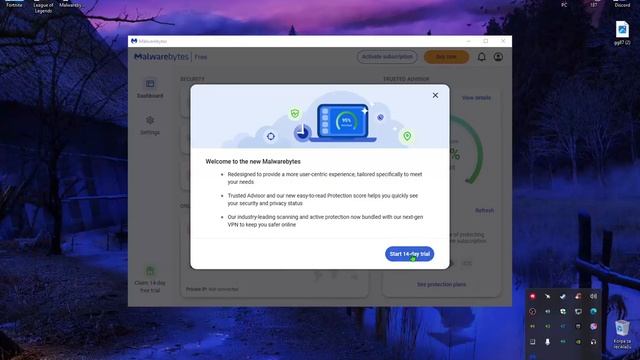Click the monitor display icon in system tray
Image resolution: width=640 pixels, height=360 pixels.
[578, 311]
